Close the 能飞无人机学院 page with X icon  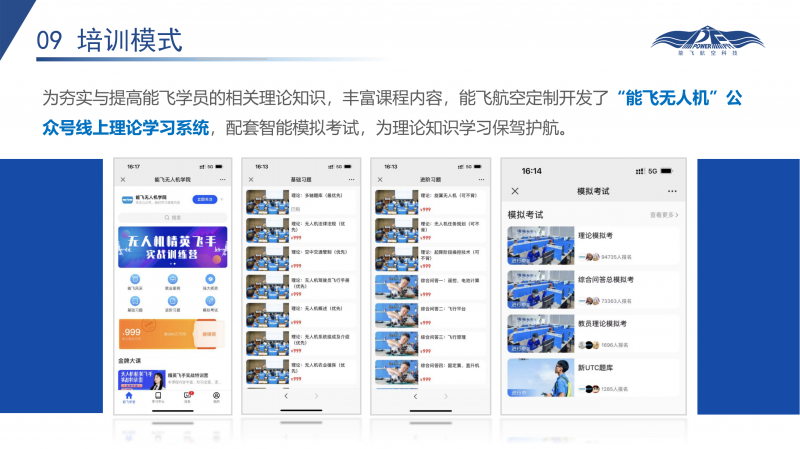click(122, 180)
